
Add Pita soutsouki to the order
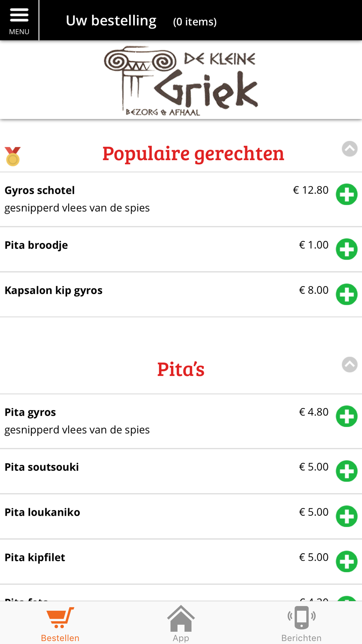[x=346, y=471]
